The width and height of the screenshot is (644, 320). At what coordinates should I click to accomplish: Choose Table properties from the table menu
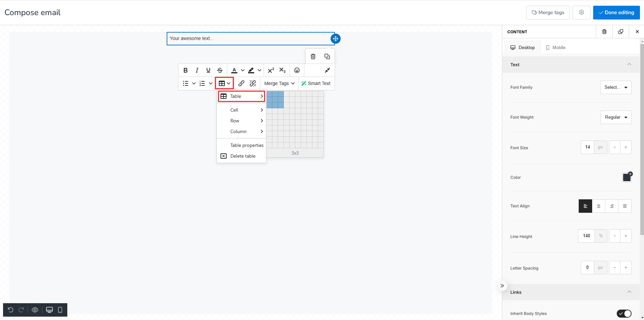[x=246, y=145]
